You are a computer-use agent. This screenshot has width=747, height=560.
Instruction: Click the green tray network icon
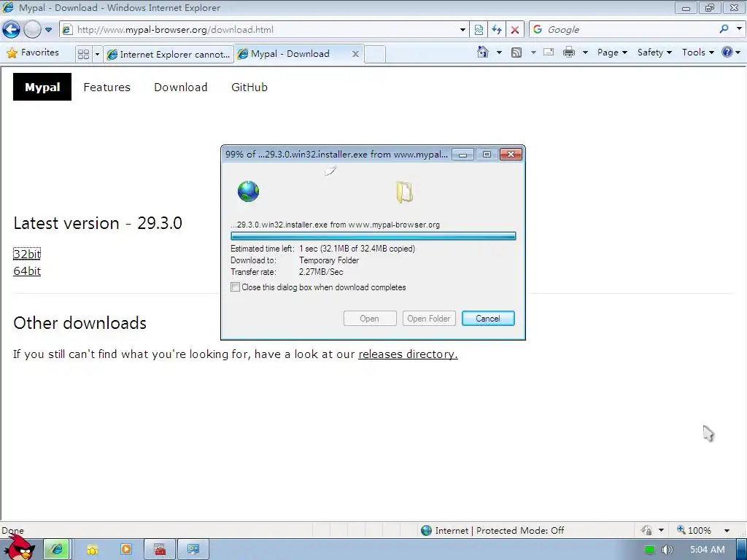(649, 550)
